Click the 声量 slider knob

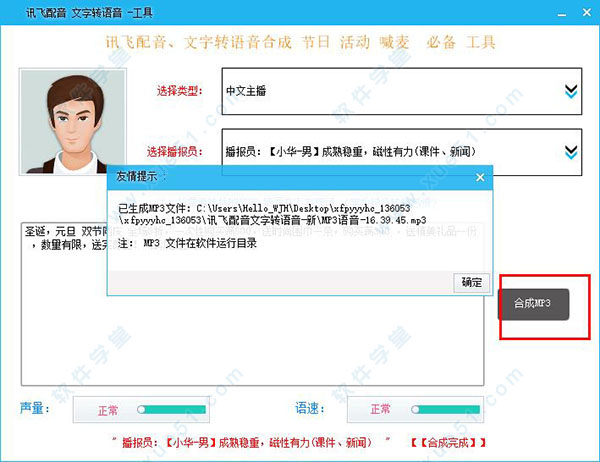tap(141, 410)
